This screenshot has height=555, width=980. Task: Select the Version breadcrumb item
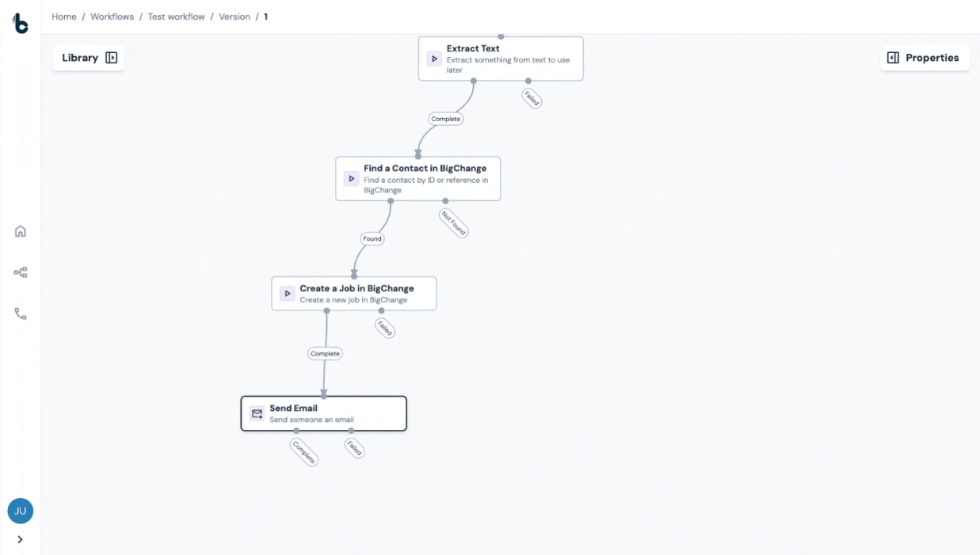click(235, 17)
